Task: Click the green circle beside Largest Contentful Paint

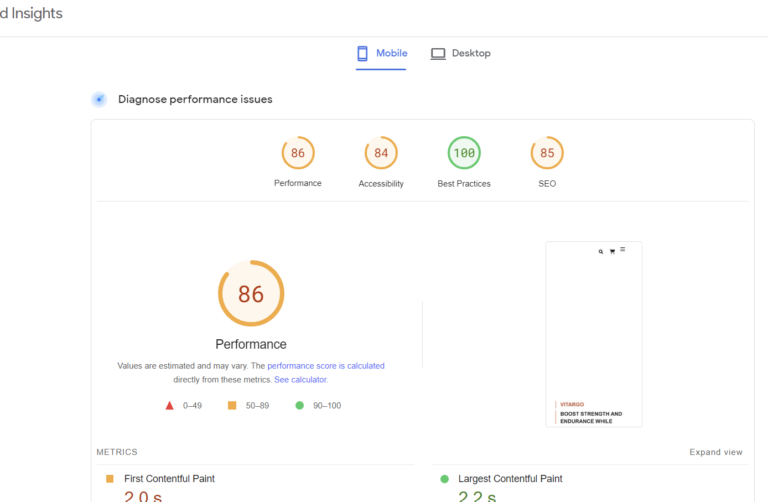Action: click(x=444, y=479)
